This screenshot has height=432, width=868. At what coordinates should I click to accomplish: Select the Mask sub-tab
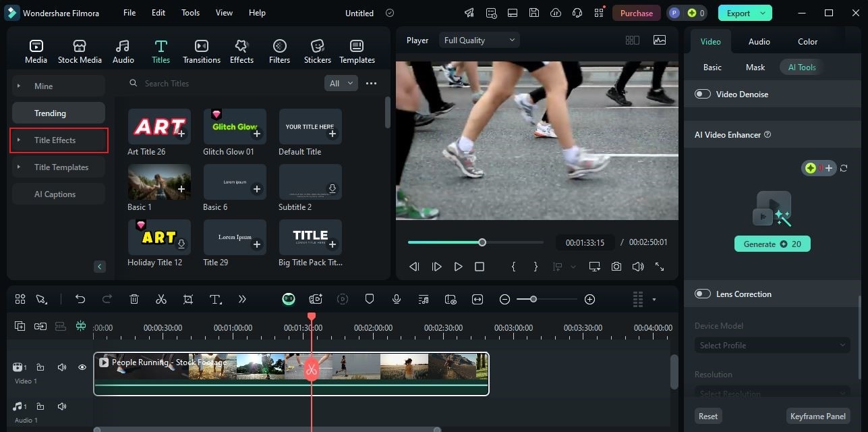[x=755, y=67]
